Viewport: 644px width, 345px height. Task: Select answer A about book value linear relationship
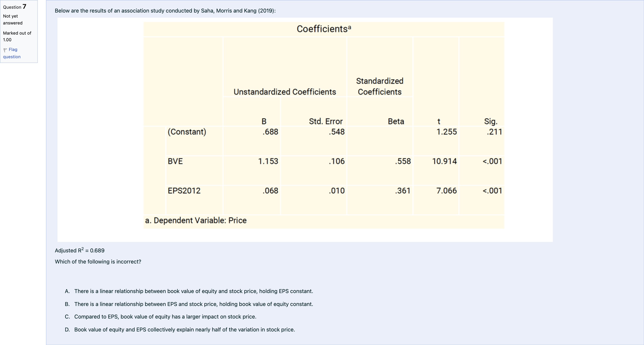pyautogui.click(x=193, y=291)
